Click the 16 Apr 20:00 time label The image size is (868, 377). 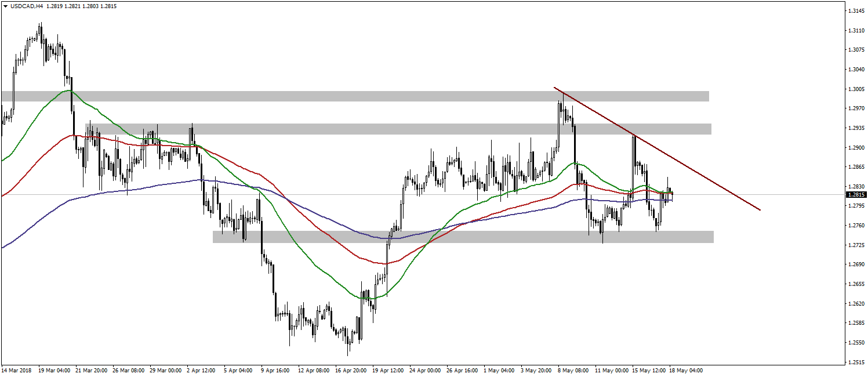pos(352,369)
